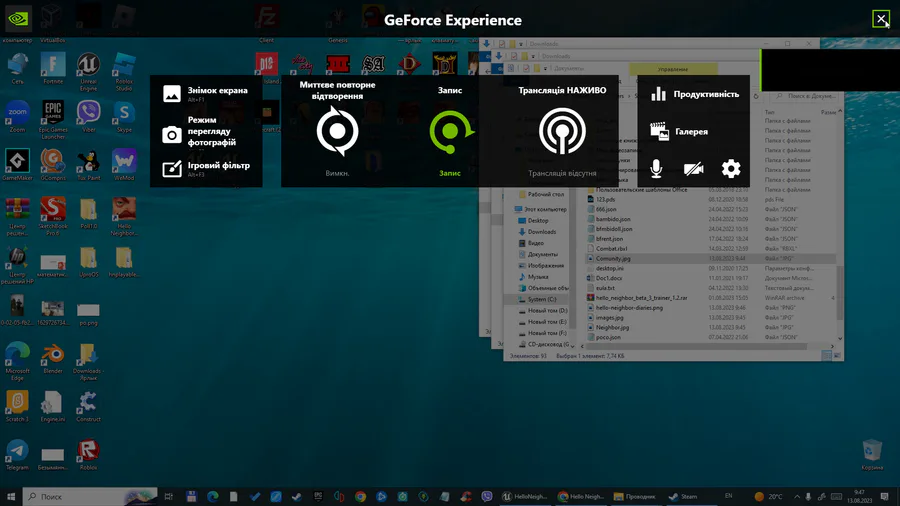
Task: Open the Zoom desktop shortcut
Action: coord(17,117)
